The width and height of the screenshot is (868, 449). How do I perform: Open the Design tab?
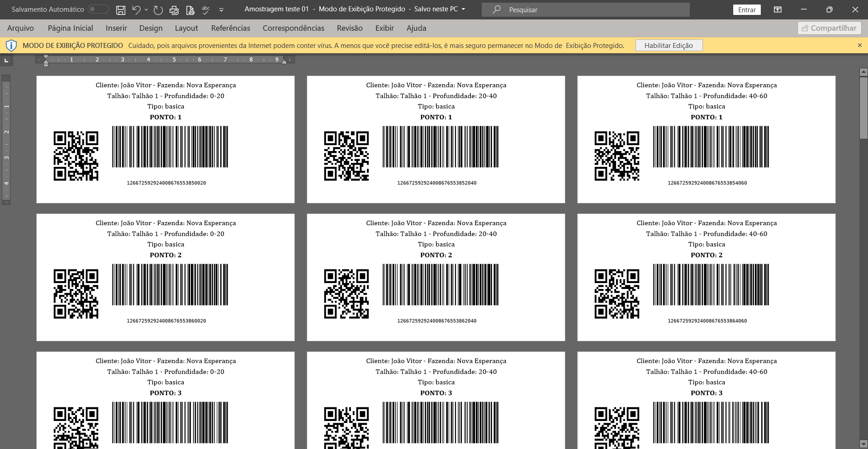point(151,28)
